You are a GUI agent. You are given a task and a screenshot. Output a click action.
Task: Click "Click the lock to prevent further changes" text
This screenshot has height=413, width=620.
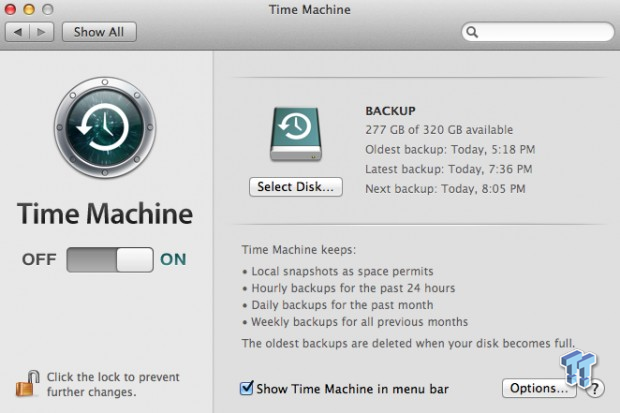click(113, 384)
